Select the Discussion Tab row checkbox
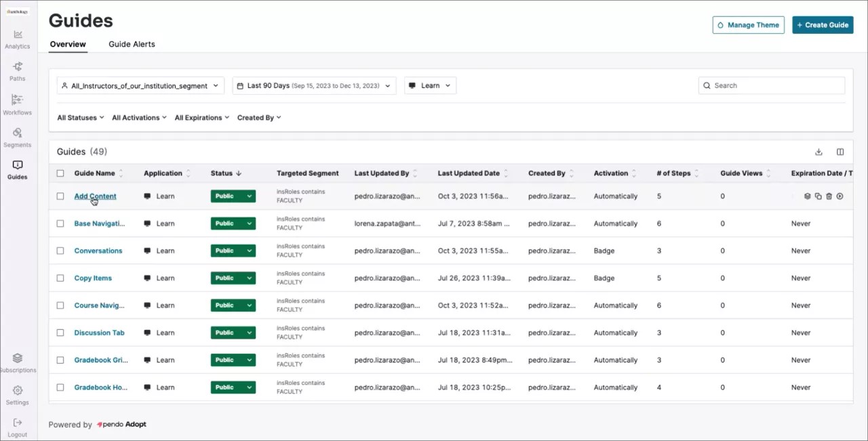Image resolution: width=868 pixels, height=441 pixels. point(60,333)
